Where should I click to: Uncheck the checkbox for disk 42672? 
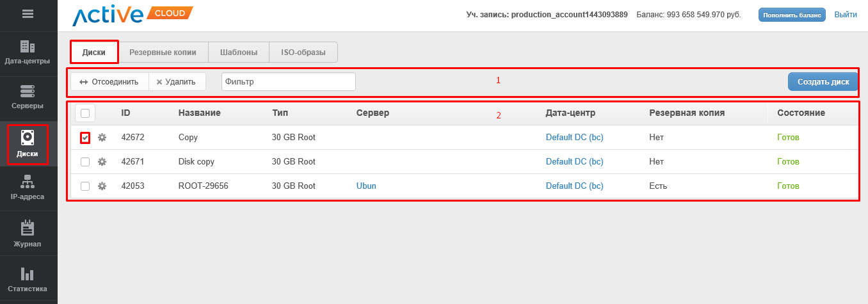tap(85, 138)
